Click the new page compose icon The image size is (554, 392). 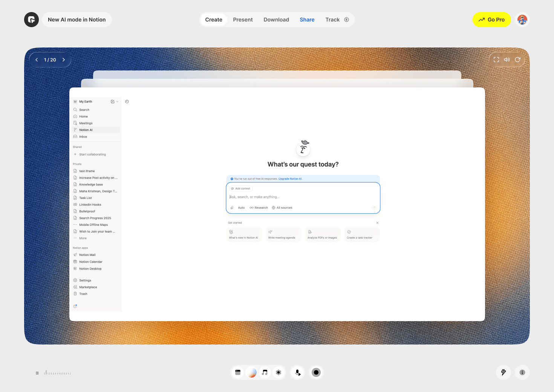pos(112,102)
